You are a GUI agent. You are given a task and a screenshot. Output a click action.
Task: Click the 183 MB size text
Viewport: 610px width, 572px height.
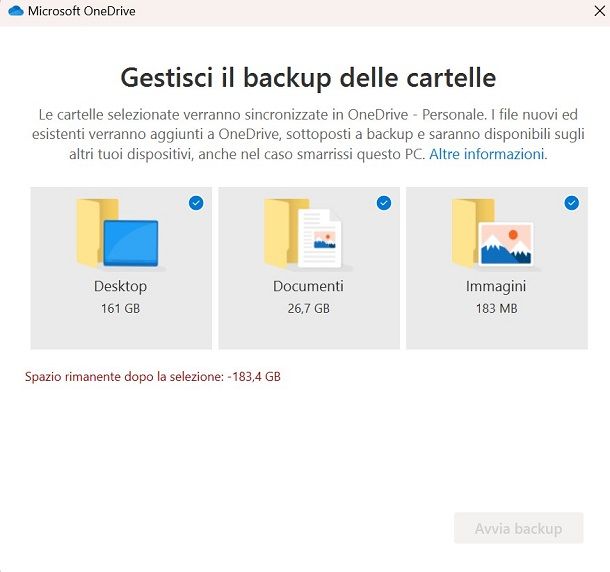496,309
